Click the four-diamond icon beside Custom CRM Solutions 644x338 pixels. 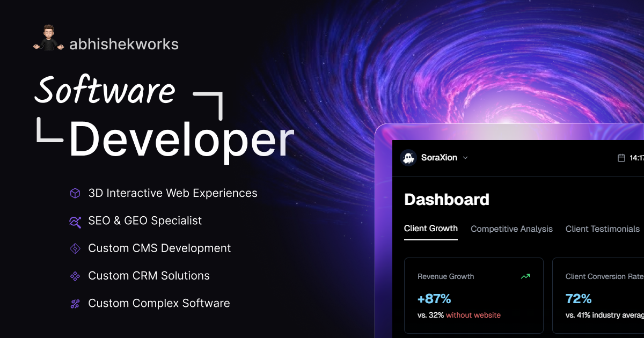coord(75,276)
